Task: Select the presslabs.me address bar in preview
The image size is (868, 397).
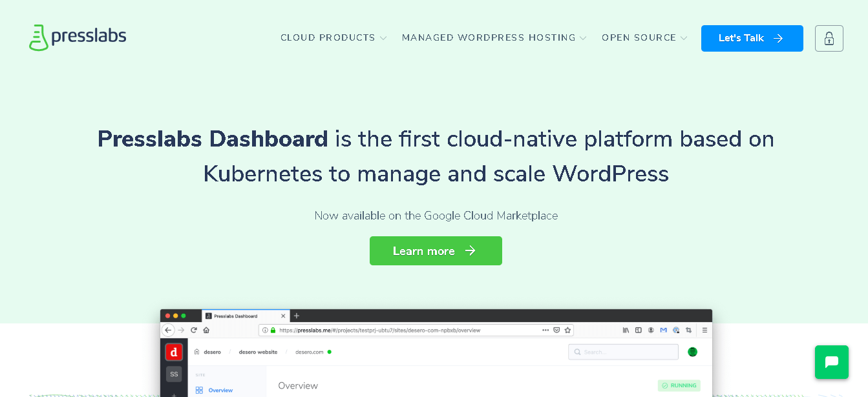Action: point(416,330)
